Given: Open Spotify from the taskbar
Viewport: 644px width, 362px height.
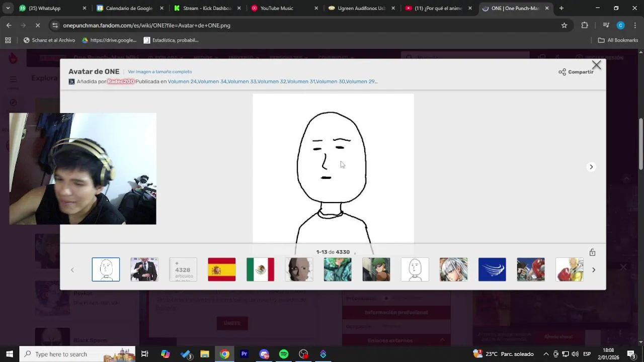Looking at the screenshot, I should tap(284, 354).
